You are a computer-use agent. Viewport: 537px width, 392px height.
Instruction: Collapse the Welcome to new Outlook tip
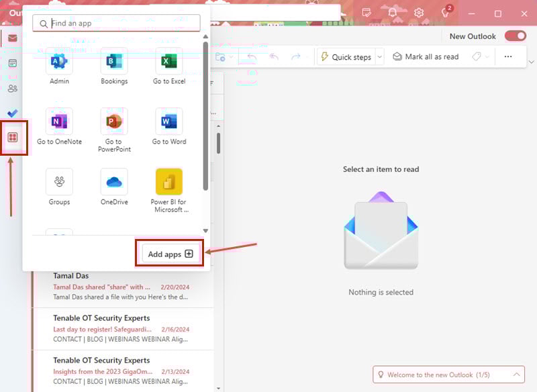point(516,375)
